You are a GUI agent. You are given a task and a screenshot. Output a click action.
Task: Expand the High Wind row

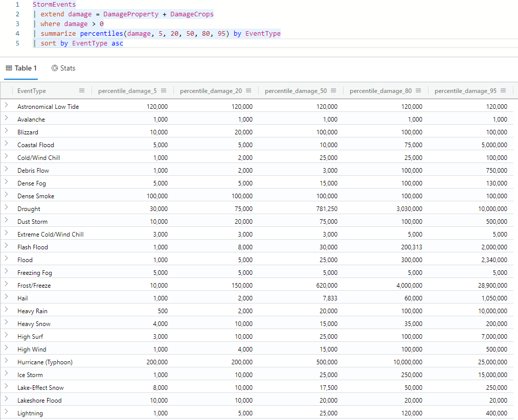(6, 347)
